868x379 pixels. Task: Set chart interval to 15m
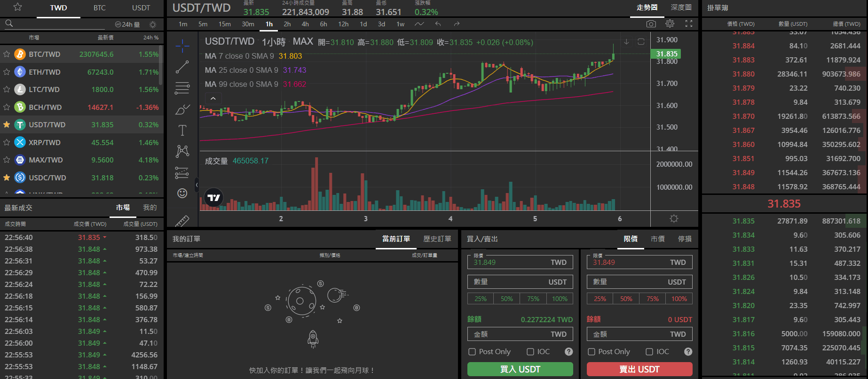[225, 24]
